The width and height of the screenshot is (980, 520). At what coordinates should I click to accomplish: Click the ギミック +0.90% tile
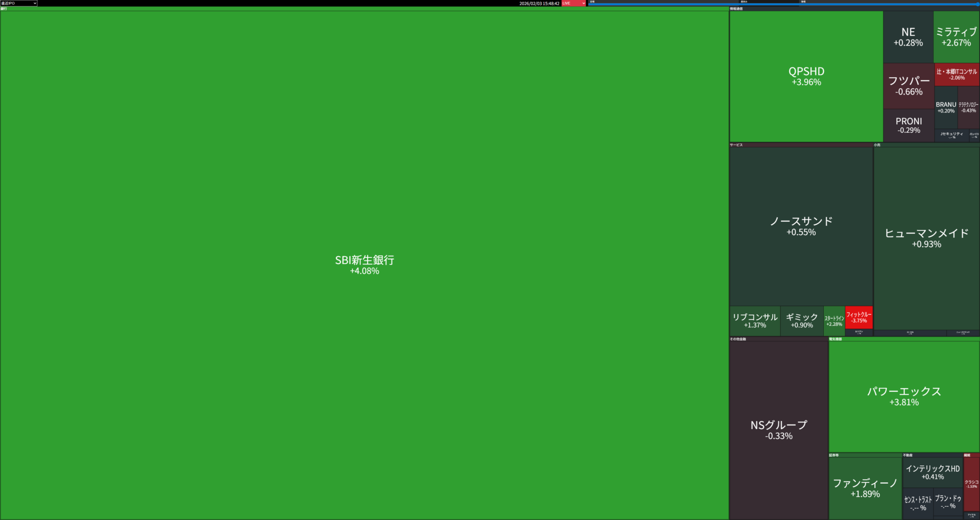point(801,321)
